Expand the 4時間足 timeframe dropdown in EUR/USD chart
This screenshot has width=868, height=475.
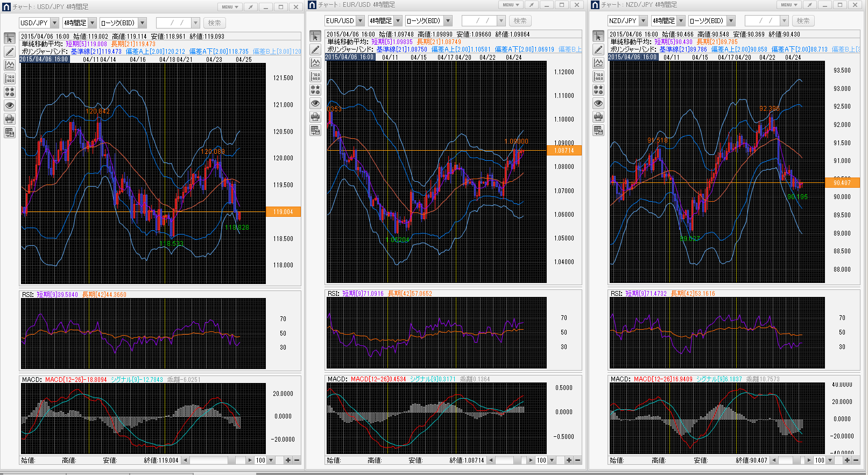[398, 21]
